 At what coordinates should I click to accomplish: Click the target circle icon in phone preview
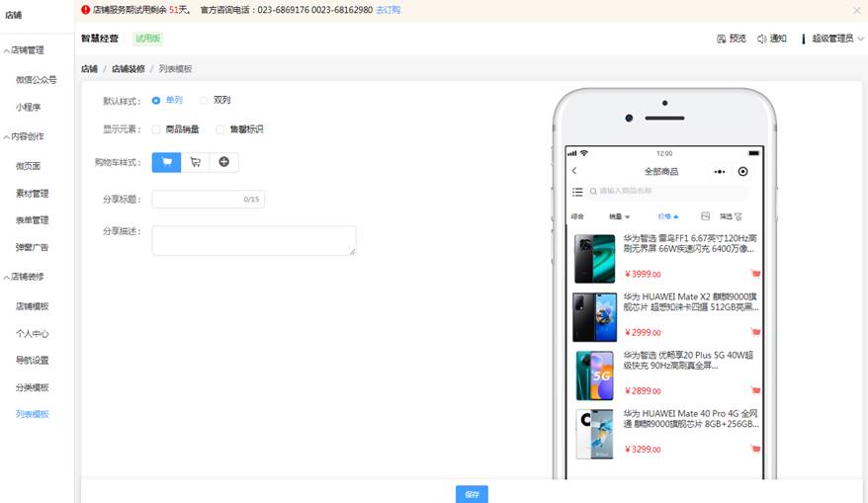(742, 172)
